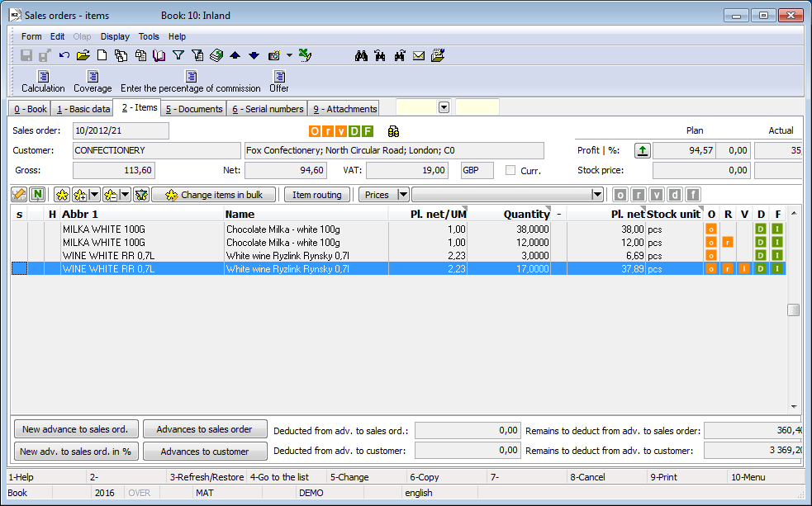Toggle the grey 'f' filter button
This screenshot has height=506, width=812.
(x=693, y=195)
